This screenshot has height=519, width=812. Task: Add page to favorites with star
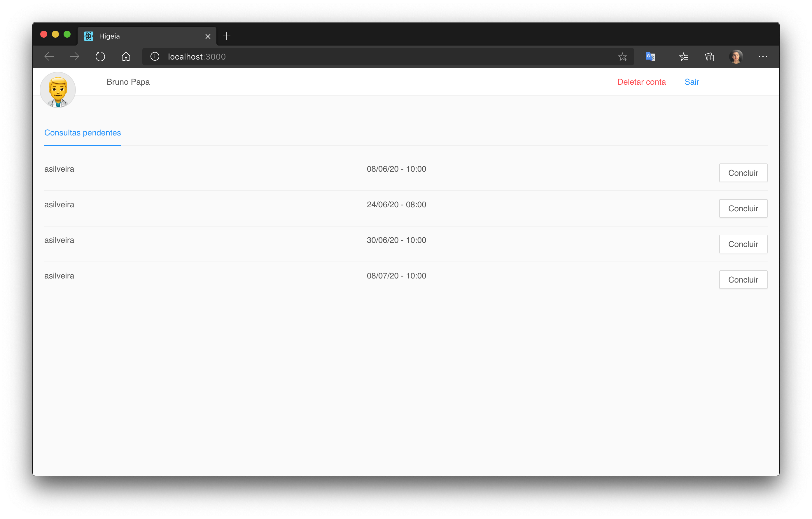pyautogui.click(x=622, y=57)
